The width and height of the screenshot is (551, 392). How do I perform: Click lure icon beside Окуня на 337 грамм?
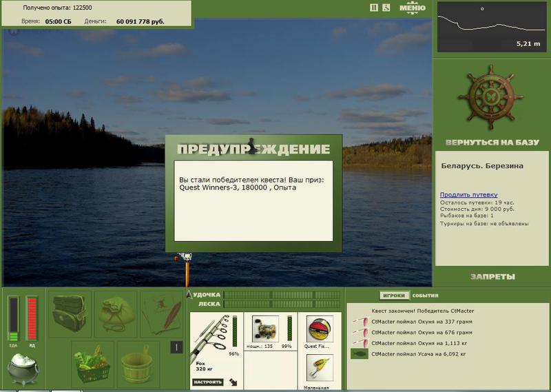pos(360,321)
